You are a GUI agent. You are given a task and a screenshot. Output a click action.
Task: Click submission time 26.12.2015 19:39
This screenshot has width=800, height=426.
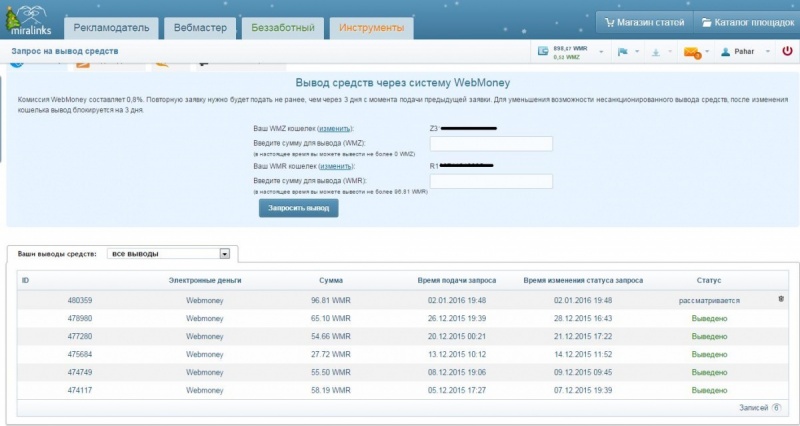[x=457, y=318]
